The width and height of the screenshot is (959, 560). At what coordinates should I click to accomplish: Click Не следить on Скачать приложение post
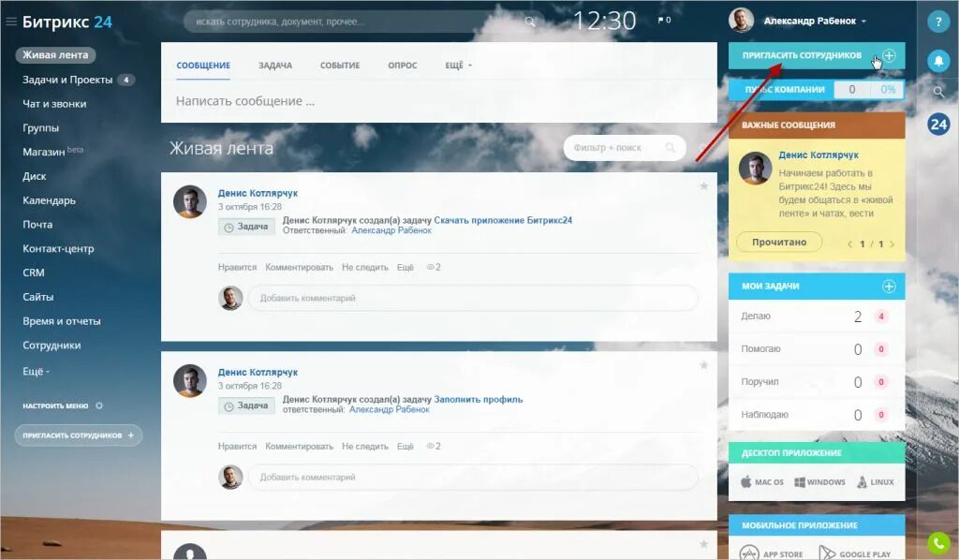[x=365, y=267]
